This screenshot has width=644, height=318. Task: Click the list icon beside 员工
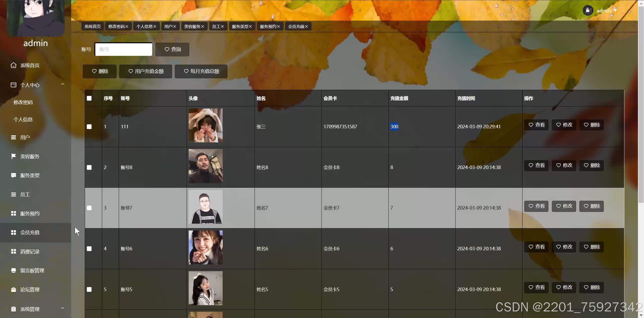(14, 194)
